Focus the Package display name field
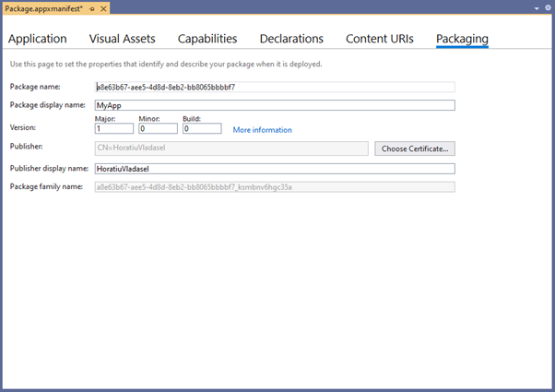This screenshot has width=555, height=392. click(x=275, y=105)
